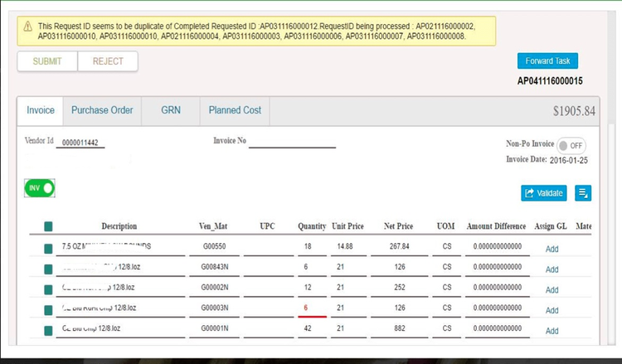The height and width of the screenshot is (364, 622).
Task: Click the Assign GL column header
Action: coord(551,226)
